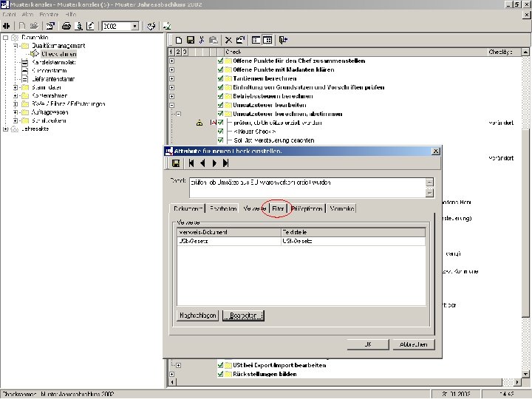This screenshot has height=399, width=532.
Task: Switch to the Prüfoptionen tab
Action: coord(307,208)
